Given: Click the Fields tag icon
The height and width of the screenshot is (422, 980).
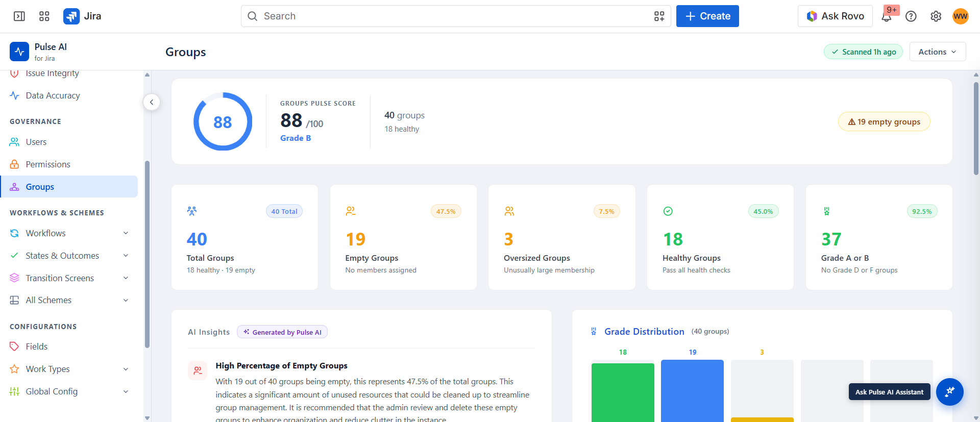Looking at the screenshot, I should coord(14,346).
